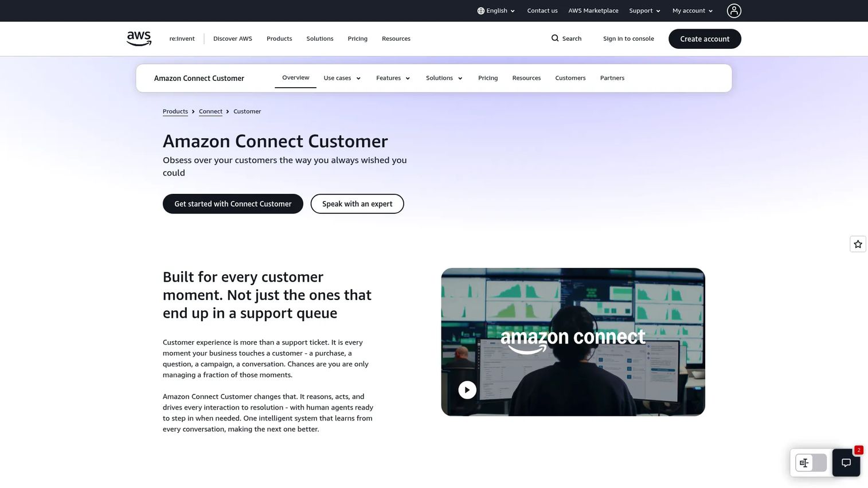The height and width of the screenshot is (488, 868).
Task: Open the English language dropdown
Action: [x=496, y=11]
